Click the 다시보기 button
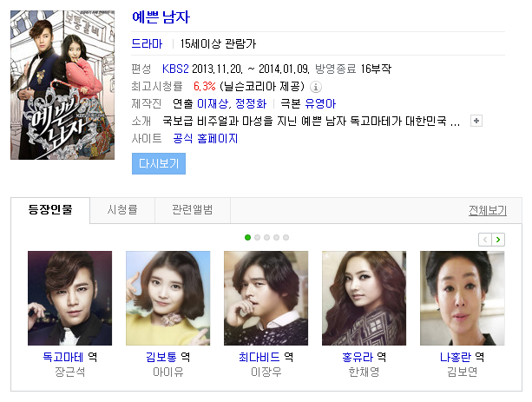The width and height of the screenshot is (532, 402). coord(159,163)
